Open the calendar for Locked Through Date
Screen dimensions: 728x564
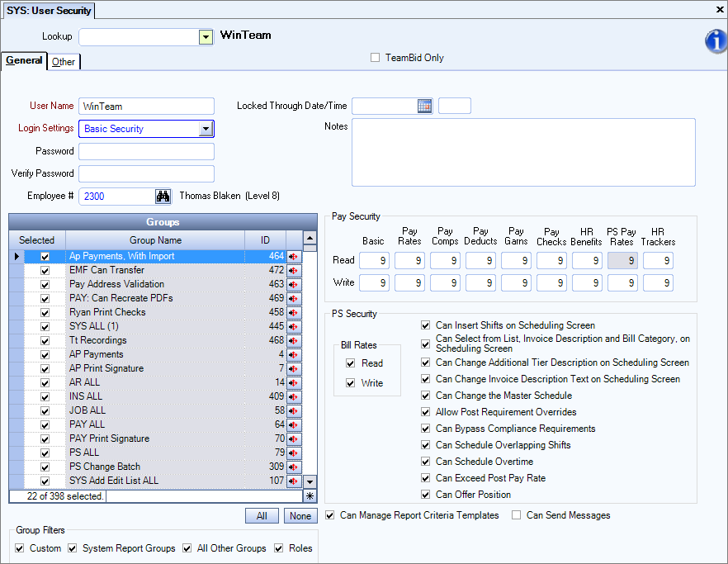(x=426, y=106)
